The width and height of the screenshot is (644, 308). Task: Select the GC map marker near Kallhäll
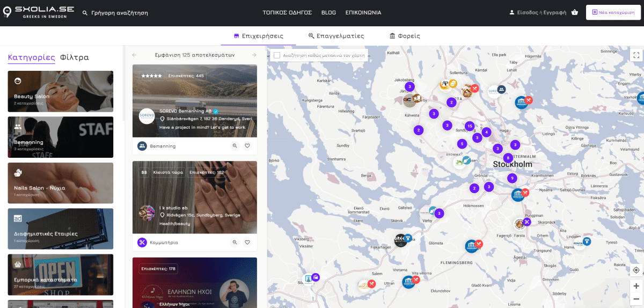[x=409, y=100]
